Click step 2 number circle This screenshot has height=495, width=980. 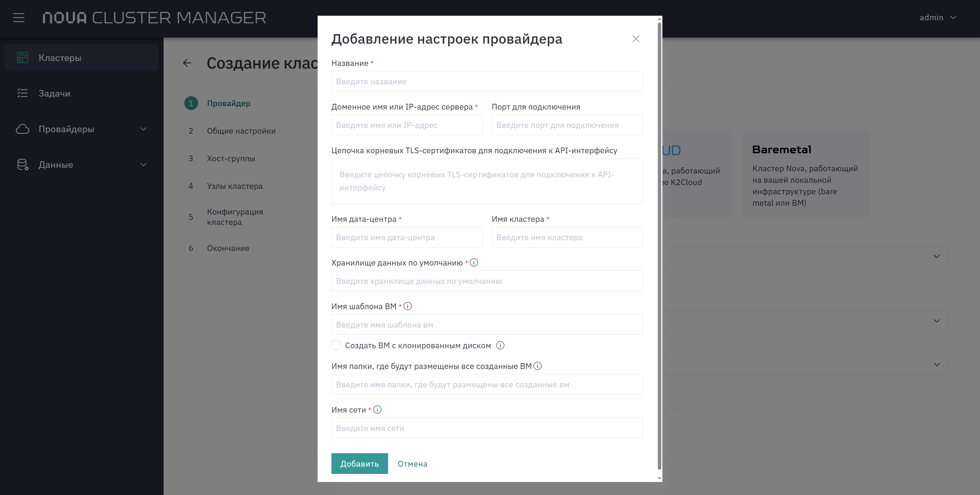[191, 131]
